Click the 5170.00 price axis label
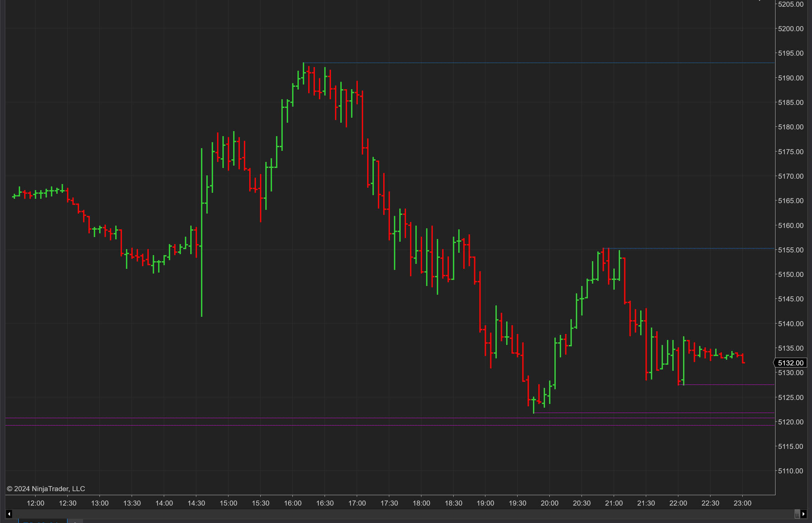This screenshot has height=523, width=812. click(791, 176)
